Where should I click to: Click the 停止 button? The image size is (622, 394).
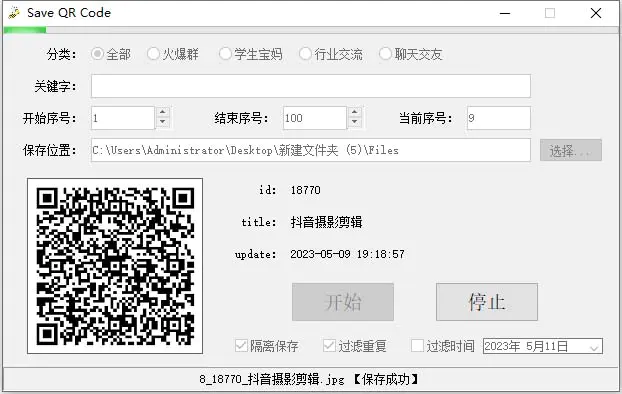click(487, 302)
